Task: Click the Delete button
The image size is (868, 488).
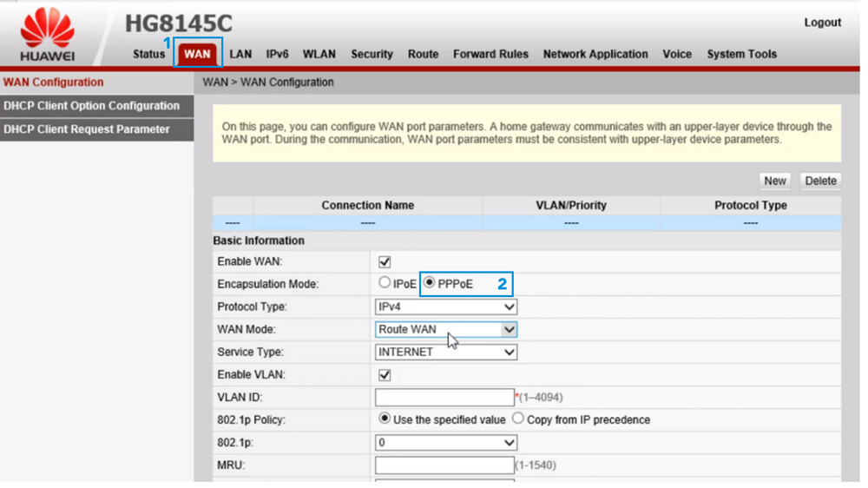Action: coord(821,181)
